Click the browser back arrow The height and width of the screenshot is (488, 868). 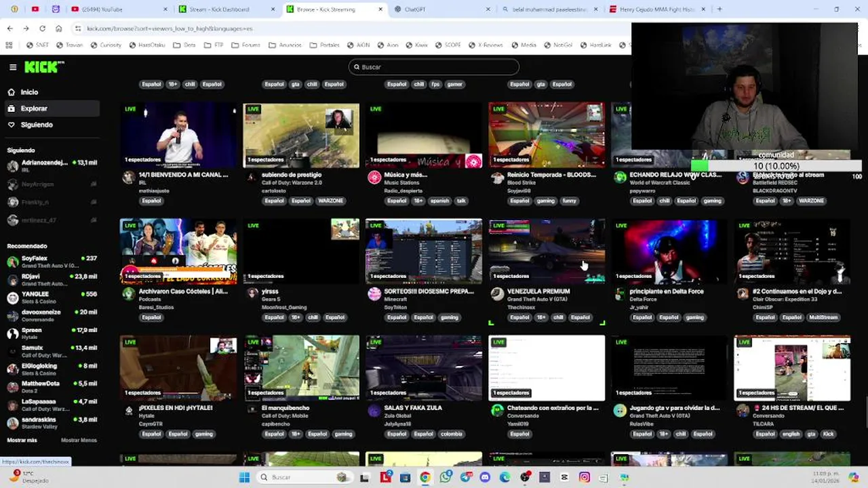pos(9,28)
